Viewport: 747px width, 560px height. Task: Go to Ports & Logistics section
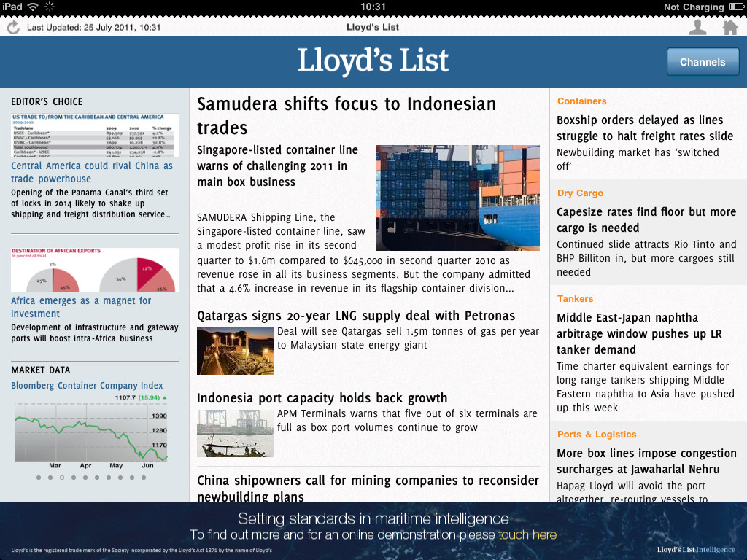click(597, 435)
